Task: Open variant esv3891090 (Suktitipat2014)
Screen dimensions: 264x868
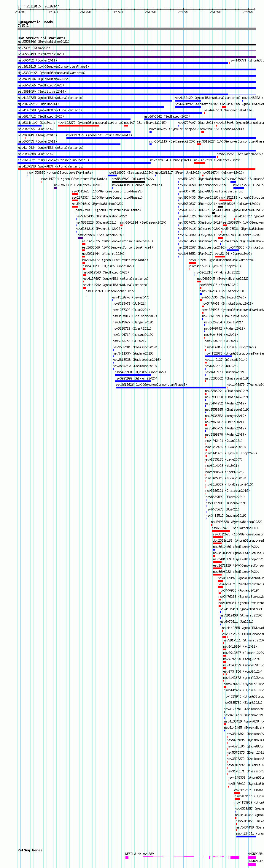Action: pos(42,92)
